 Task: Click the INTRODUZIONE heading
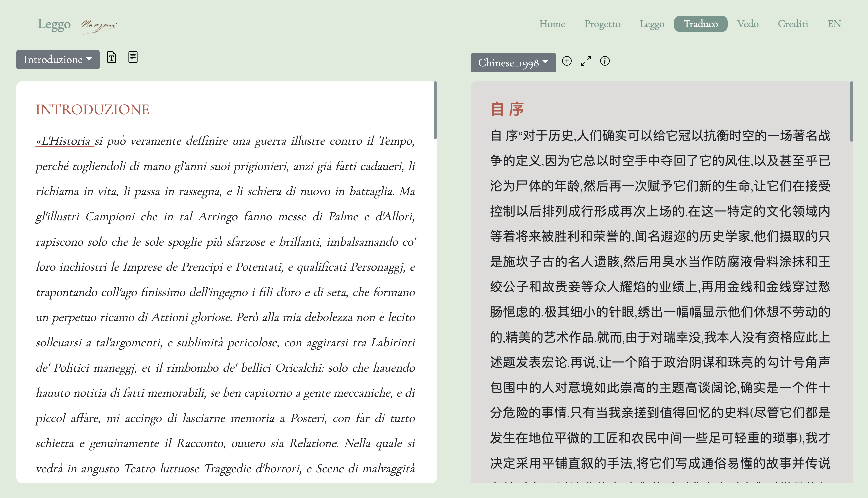point(92,109)
